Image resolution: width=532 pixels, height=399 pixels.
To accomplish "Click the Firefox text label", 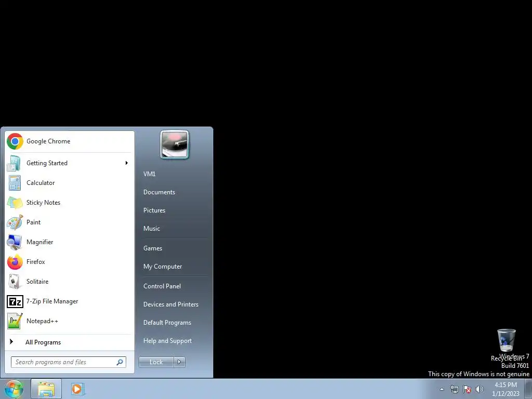I will (36, 262).
